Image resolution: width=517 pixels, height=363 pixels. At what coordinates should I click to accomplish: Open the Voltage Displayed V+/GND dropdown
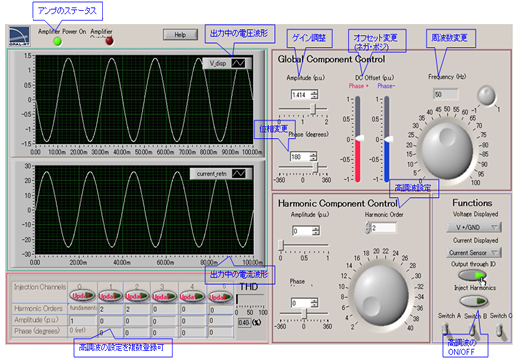[x=474, y=227]
